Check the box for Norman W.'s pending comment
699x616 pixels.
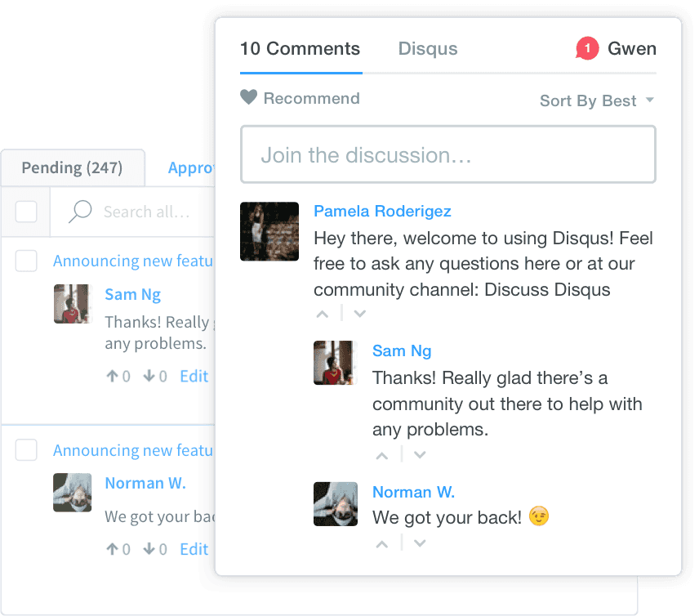[x=26, y=449]
